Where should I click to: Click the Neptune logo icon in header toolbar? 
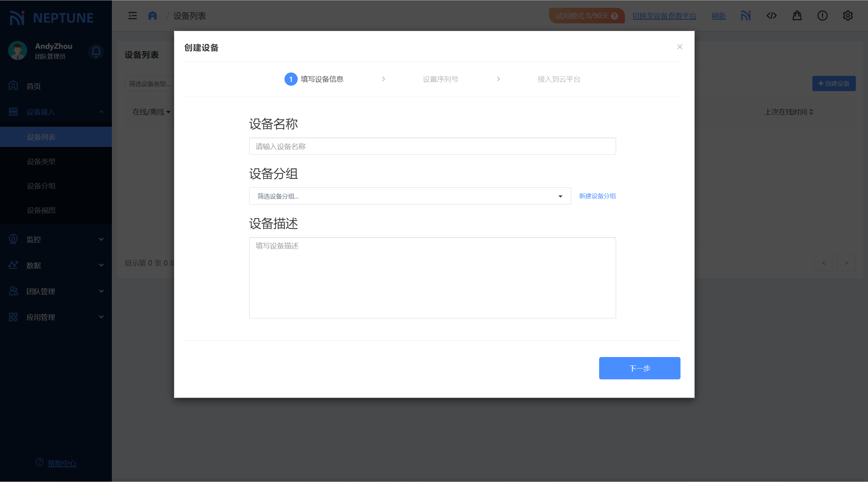click(746, 16)
